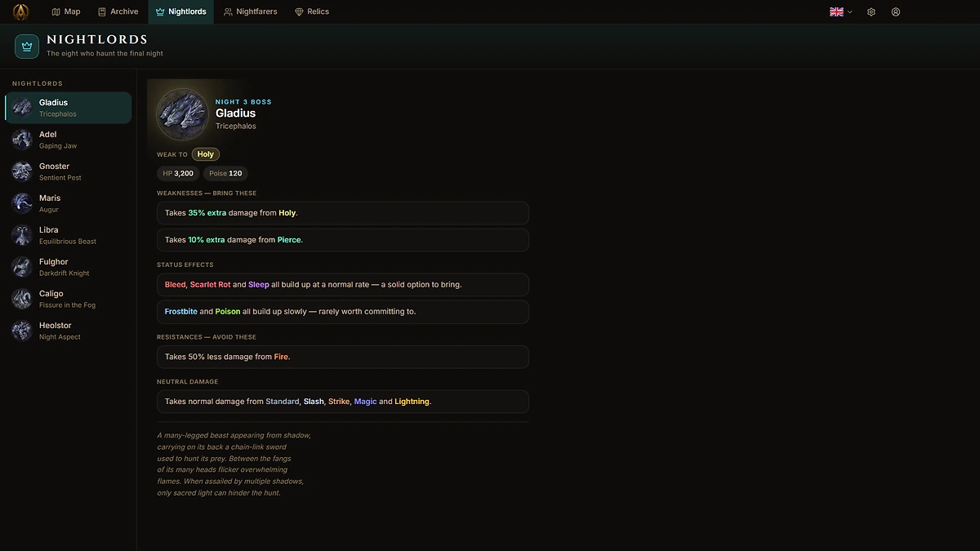Click the Archive tab's book icon
980x551 pixels.
[x=102, y=11]
